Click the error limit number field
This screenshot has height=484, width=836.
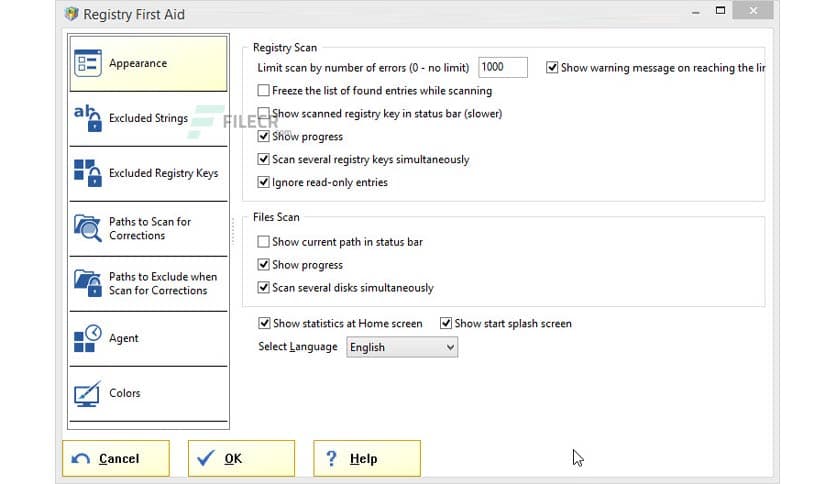503,67
